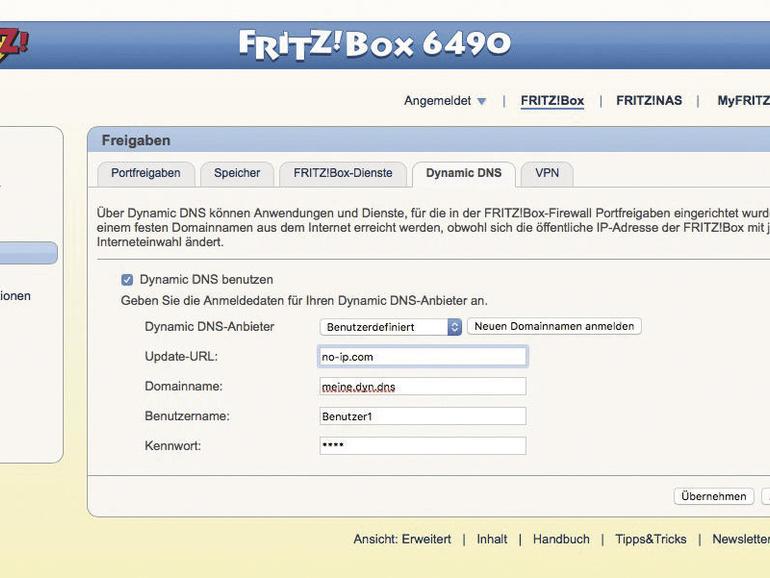This screenshot has height=578, width=770.
Task: Select the Benutzername text field
Action: (423, 416)
